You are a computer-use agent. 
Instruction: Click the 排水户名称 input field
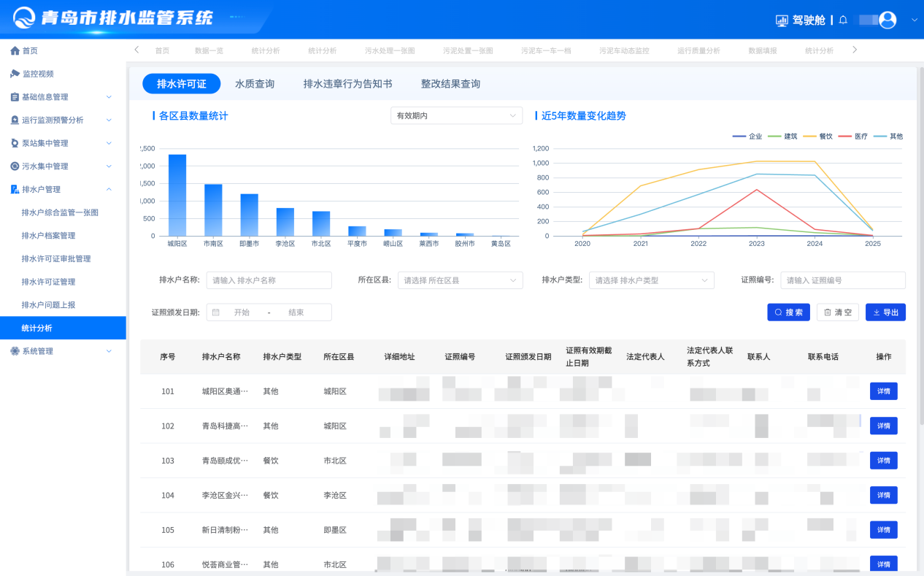[x=269, y=280]
